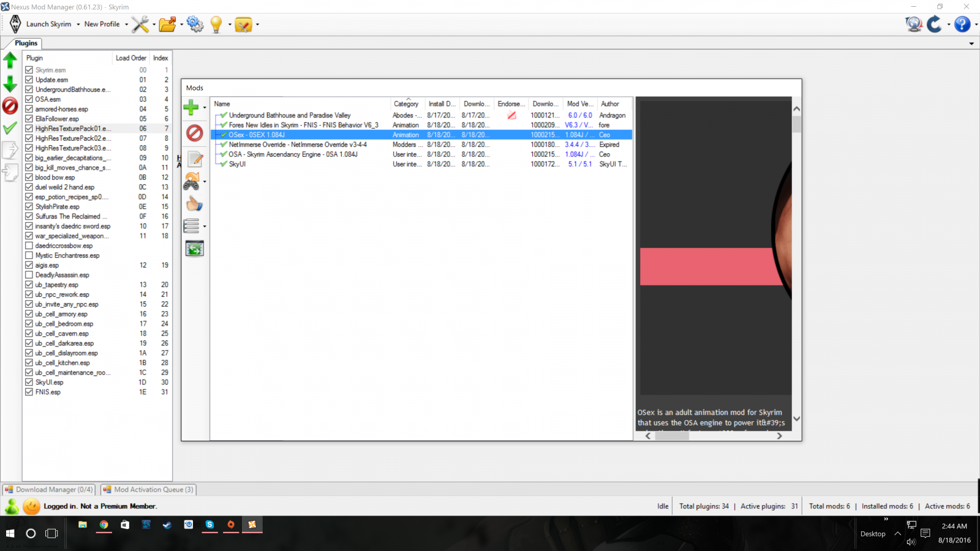
Task: Toggle the EllaFollower.esp checkbox
Action: click(29, 119)
